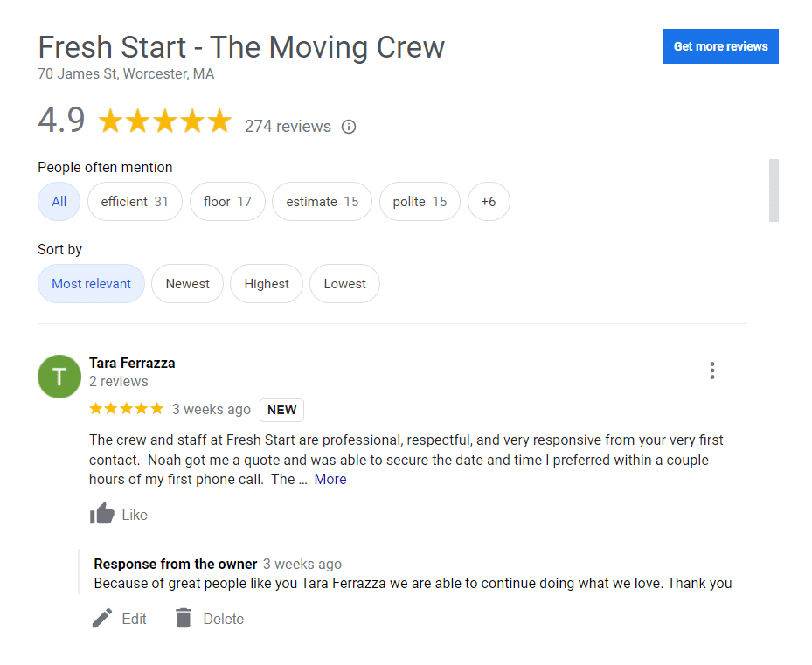Expand the +6 additional mentions chip
Screen dimensions: 812x665
[489, 201]
